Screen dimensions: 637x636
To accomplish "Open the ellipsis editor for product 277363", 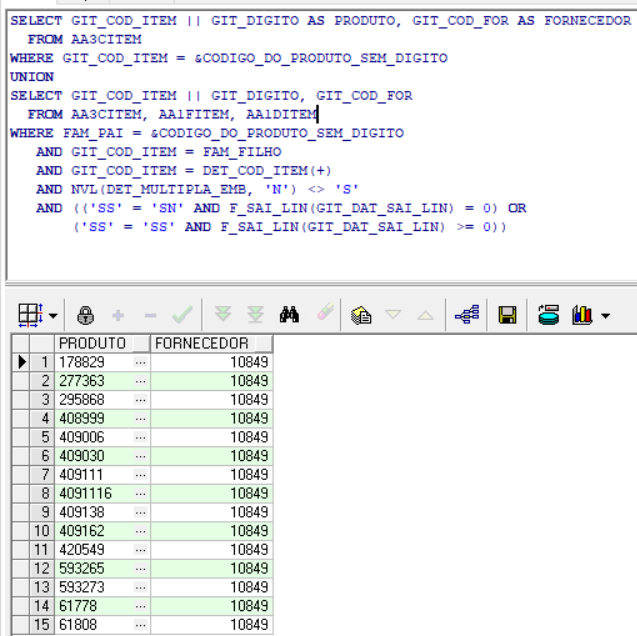I will pos(141,381).
